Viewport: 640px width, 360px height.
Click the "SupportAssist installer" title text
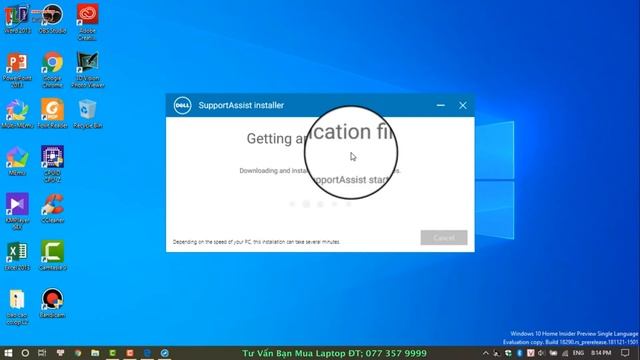click(241, 105)
